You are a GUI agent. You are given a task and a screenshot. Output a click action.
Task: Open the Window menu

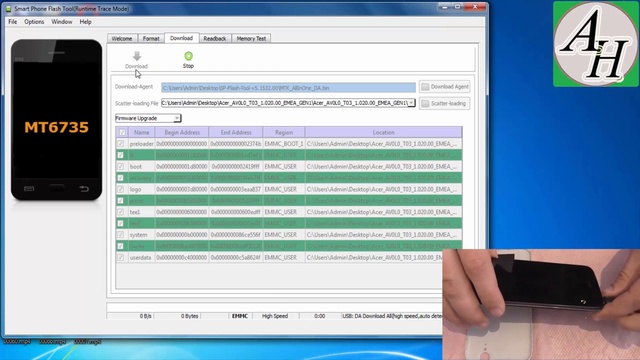point(62,22)
